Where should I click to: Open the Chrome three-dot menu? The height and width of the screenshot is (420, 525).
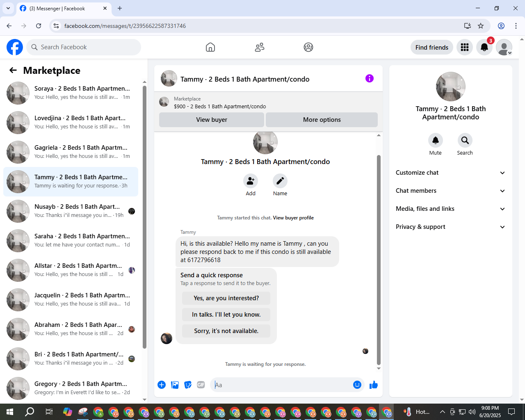pos(516,26)
